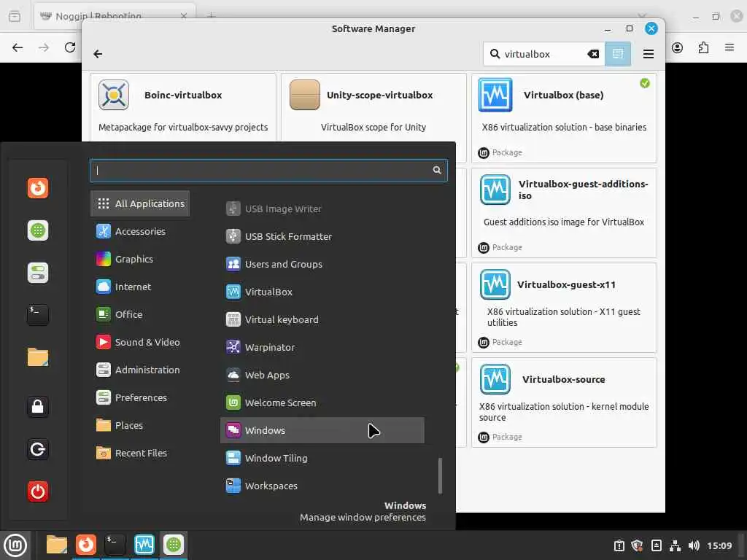Open Virtualbox-source package

(x=564, y=402)
